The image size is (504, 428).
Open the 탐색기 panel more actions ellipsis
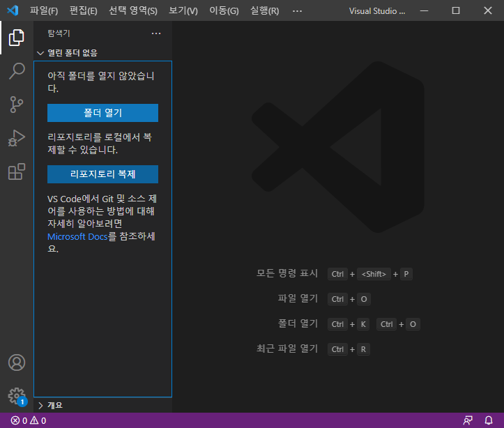coord(156,33)
